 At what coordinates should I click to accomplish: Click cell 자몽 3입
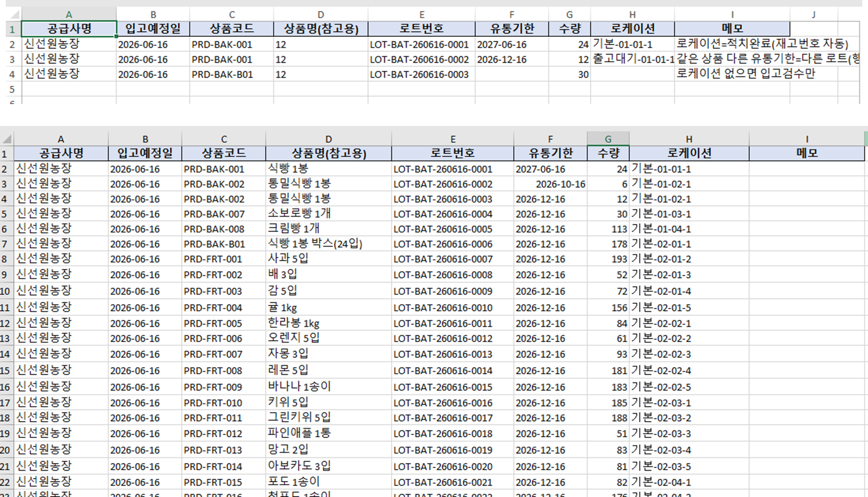click(x=328, y=354)
